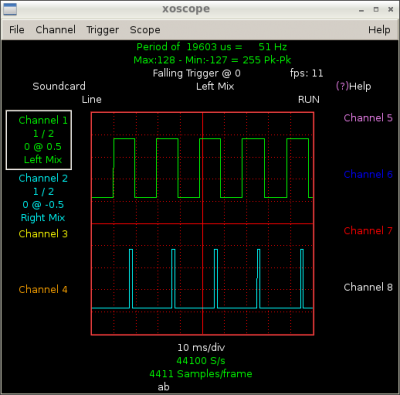Click the fps: 11 readout
Image resolution: width=400 pixels, height=395 pixels.
[x=307, y=74]
